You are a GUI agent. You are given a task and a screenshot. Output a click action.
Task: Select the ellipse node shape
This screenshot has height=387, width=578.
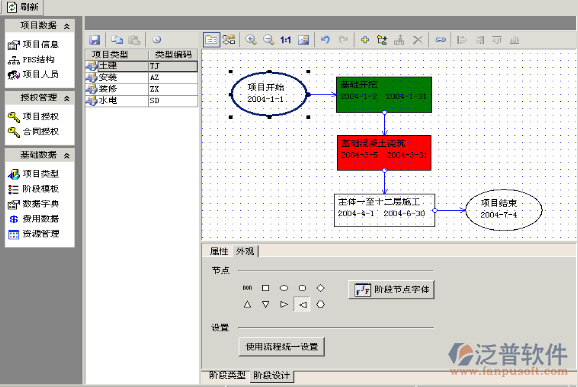click(284, 288)
